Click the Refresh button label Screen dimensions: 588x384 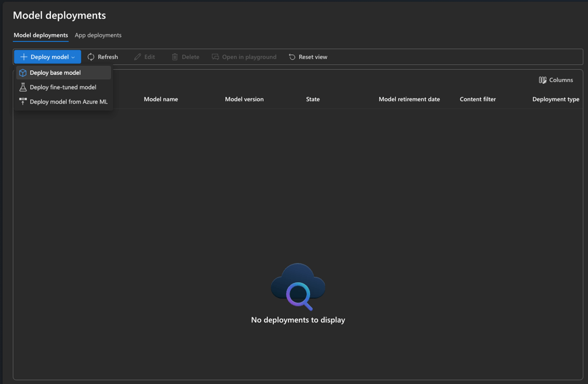click(x=107, y=56)
